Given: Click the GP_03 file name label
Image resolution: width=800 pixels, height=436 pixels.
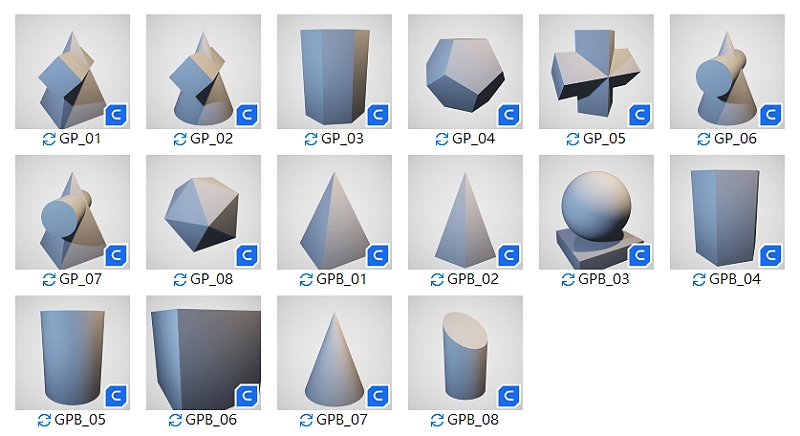Looking at the screenshot, I should (x=342, y=139).
